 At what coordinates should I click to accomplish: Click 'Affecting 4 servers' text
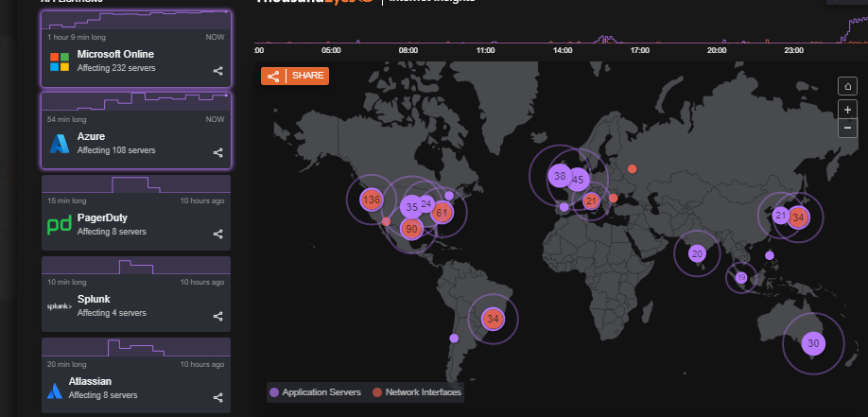pos(112,313)
